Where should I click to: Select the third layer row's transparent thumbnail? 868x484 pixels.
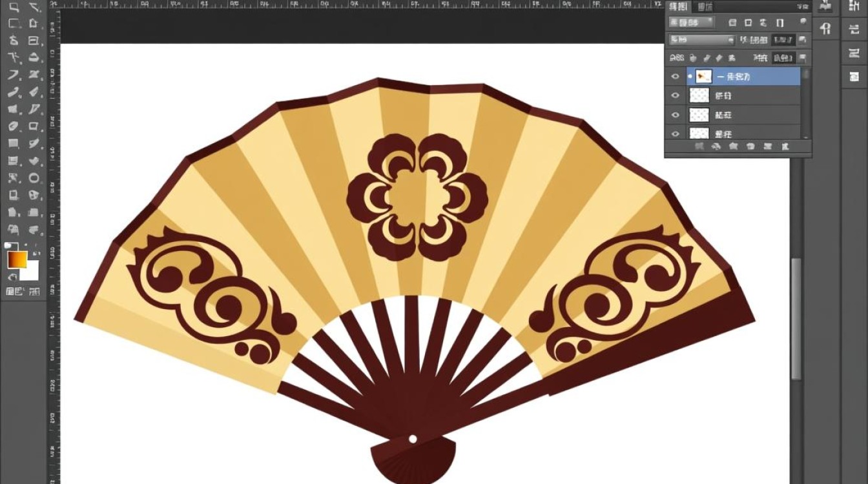(x=699, y=115)
